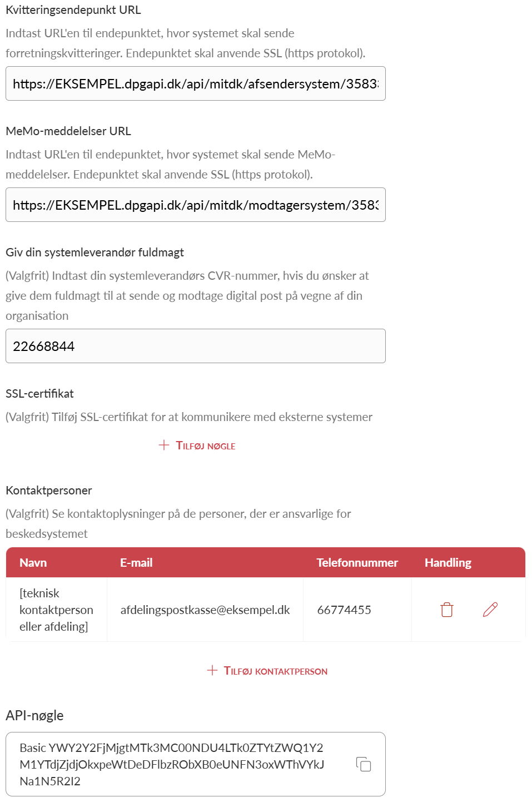The image size is (532, 802).
Task: Click the CVR-nummer field containing 22668844
Action: coord(195,346)
